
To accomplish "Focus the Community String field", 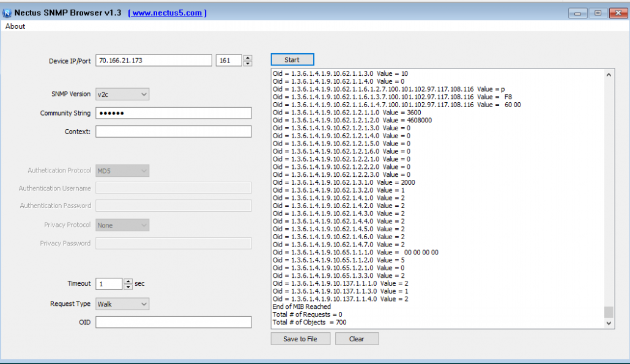I will [x=173, y=113].
